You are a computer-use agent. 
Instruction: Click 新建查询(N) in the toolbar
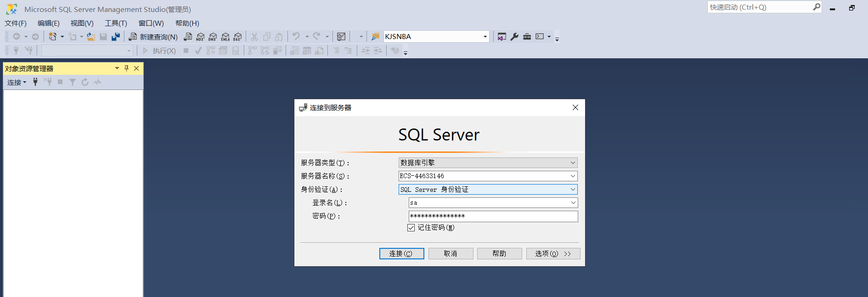coord(153,37)
